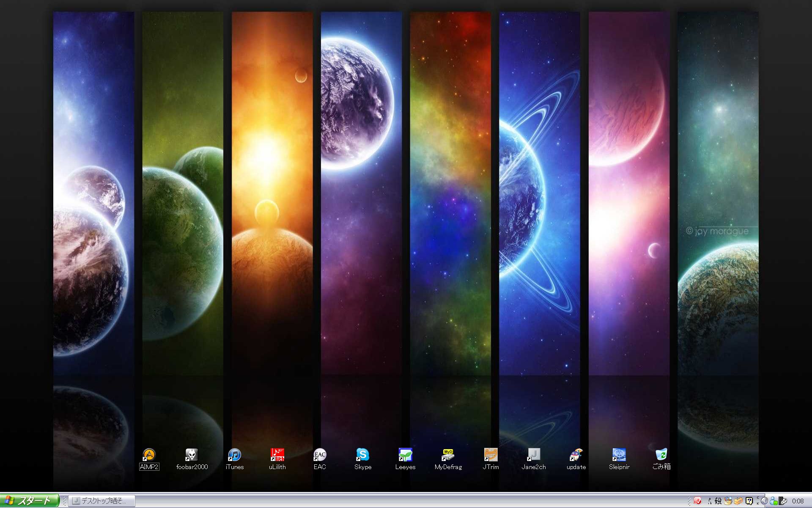
Task: Open IME tools toolbox icon
Action: point(738,501)
